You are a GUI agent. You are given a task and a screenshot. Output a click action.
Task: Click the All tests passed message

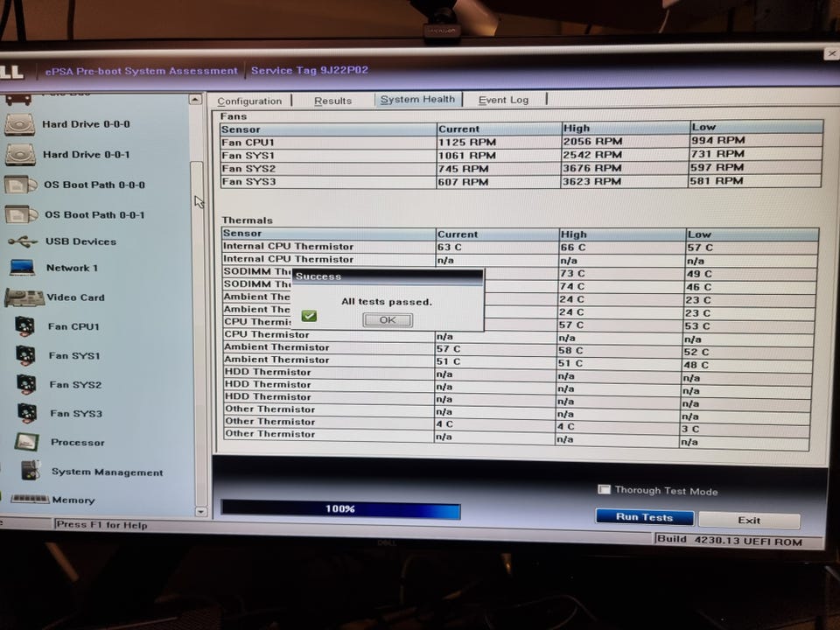(387, 302)
